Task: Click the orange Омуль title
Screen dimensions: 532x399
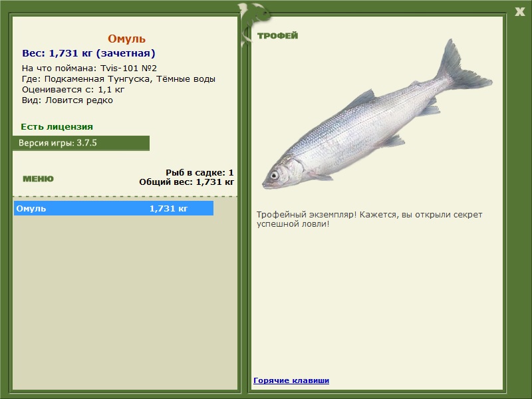Action: click(x=126, y=39)
